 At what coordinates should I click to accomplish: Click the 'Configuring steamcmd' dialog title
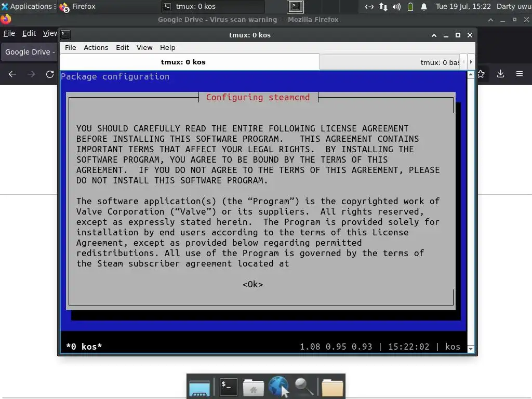(258, 97)
